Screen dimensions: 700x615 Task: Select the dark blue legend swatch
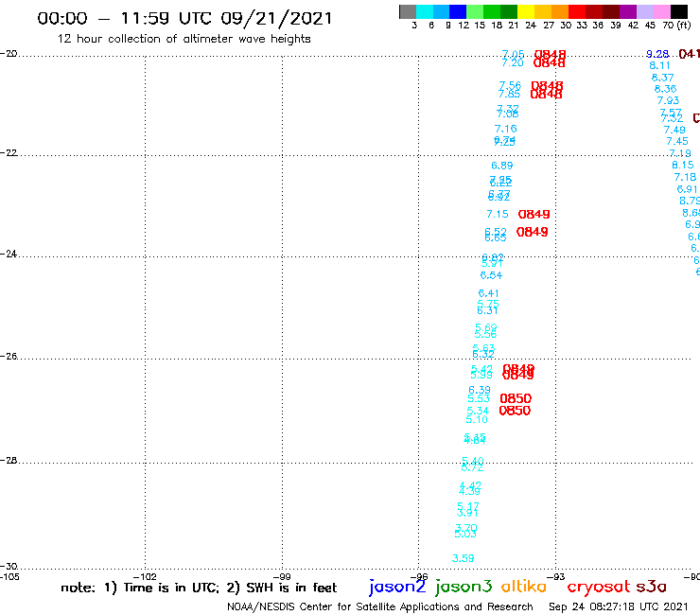coord(458,11)
